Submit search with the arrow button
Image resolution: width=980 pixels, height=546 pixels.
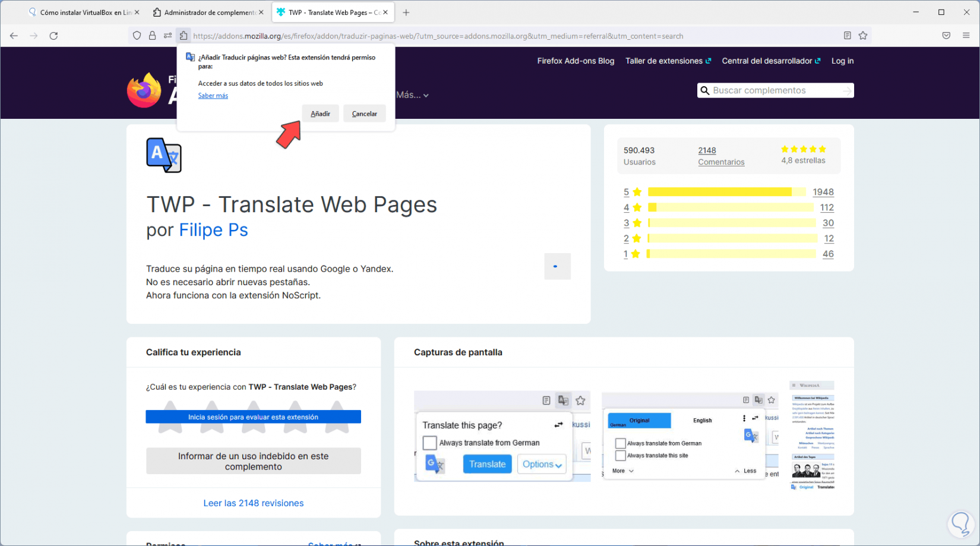pos(848,90)
